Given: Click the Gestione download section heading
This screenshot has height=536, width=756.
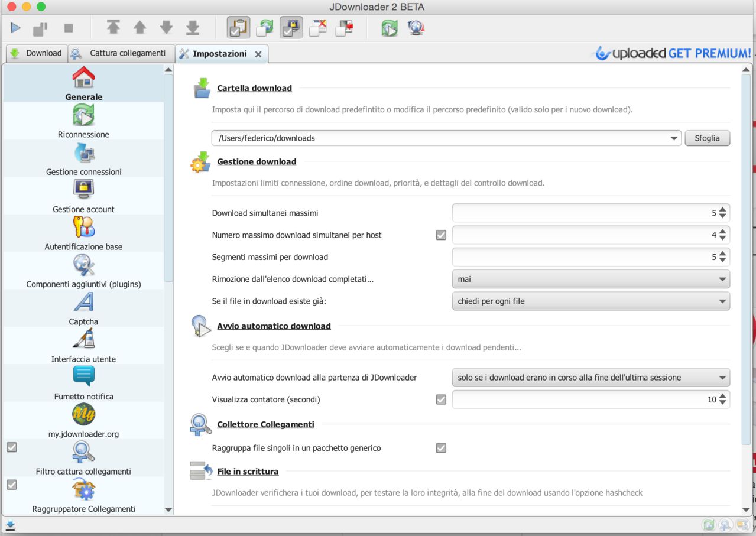Looking at the screenshot, I should coord(257,161).
